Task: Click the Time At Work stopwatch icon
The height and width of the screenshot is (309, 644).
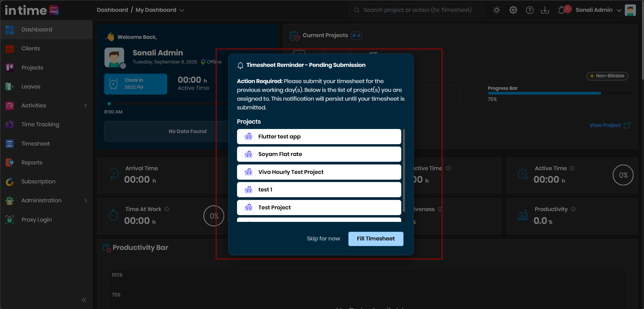Action: [113, 215]
